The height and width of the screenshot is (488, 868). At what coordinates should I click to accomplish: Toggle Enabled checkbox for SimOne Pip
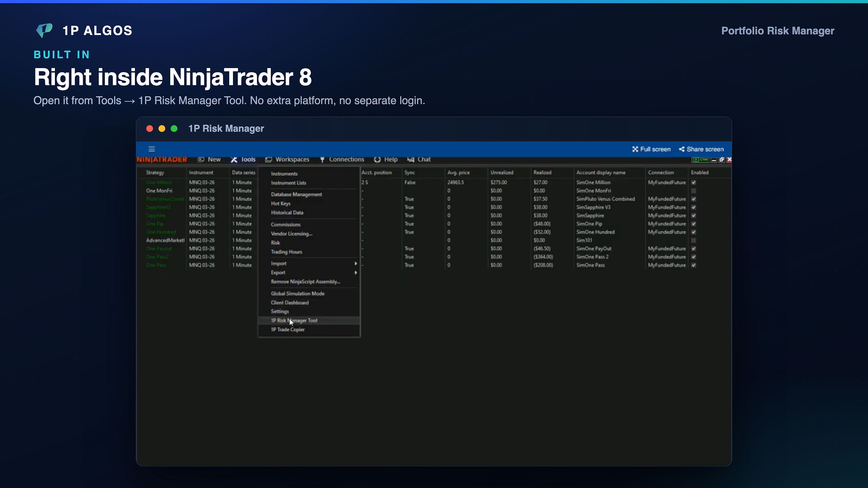[694, 224]
